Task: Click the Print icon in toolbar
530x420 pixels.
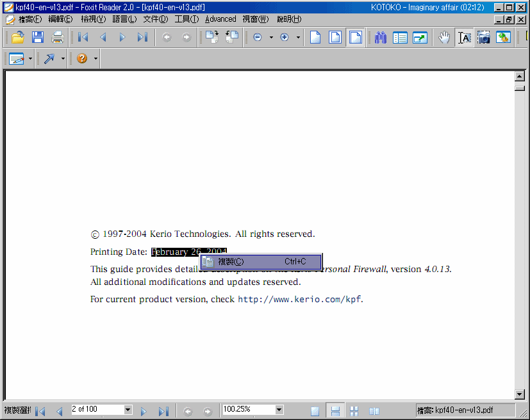Action: (x=58, y=37)
